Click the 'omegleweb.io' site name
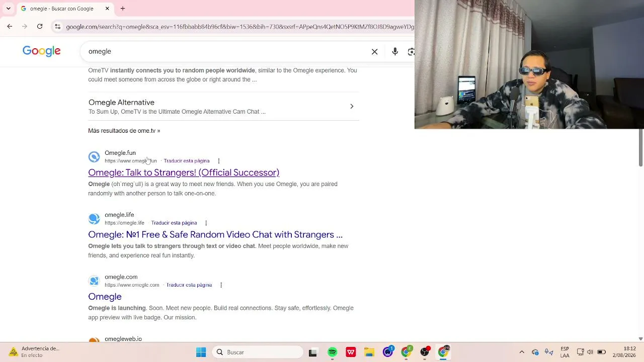Image resolution: width=644 pixels, height=362 pixels. click(123, 339)
